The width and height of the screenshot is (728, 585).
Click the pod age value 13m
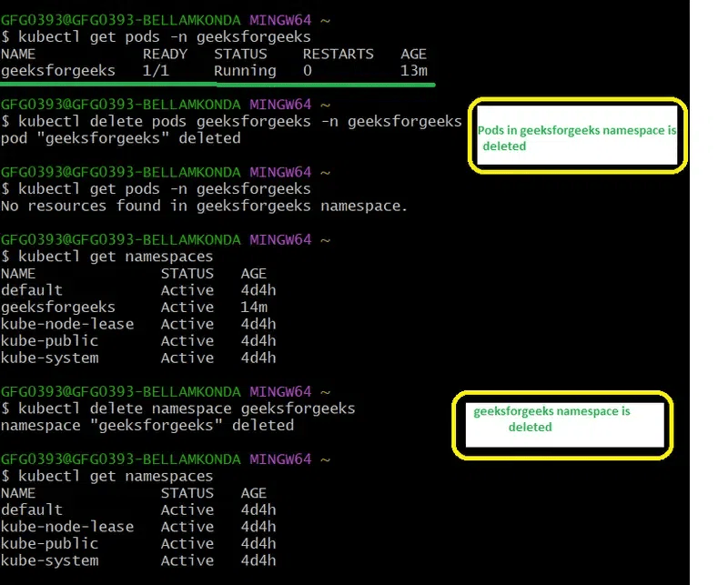pos(414,71)
